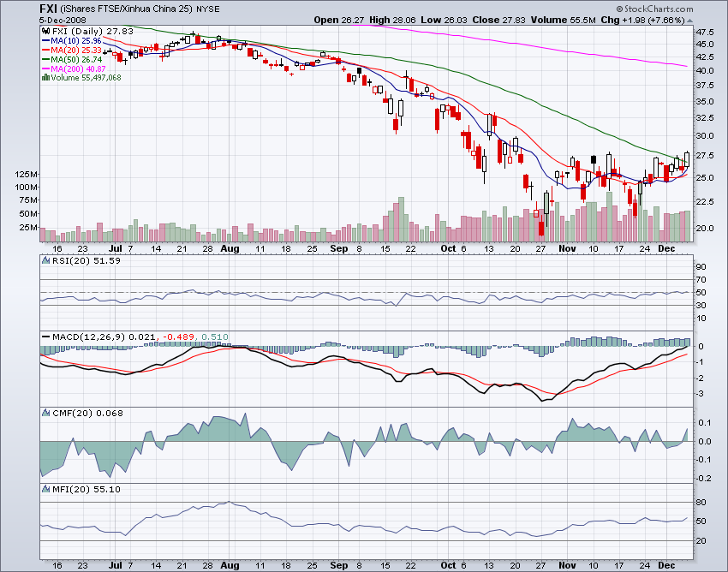Click the red MA(20) line swatch
The width and height of the screenshot is (728, 572).
click(46, 51)
